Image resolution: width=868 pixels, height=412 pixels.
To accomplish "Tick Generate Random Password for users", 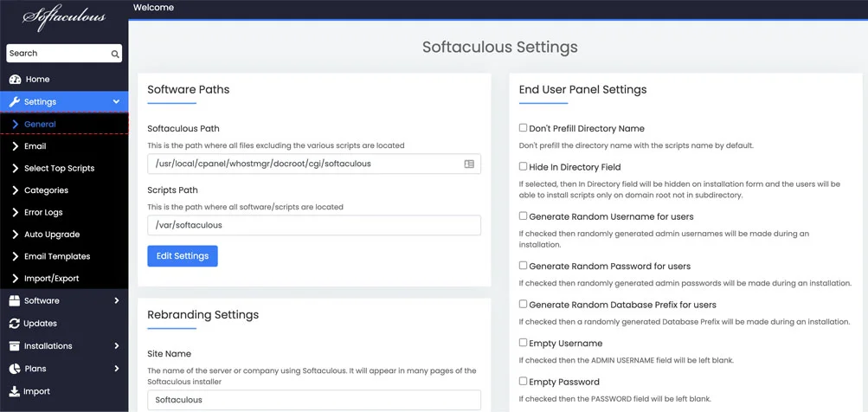I will coord(523,266).
